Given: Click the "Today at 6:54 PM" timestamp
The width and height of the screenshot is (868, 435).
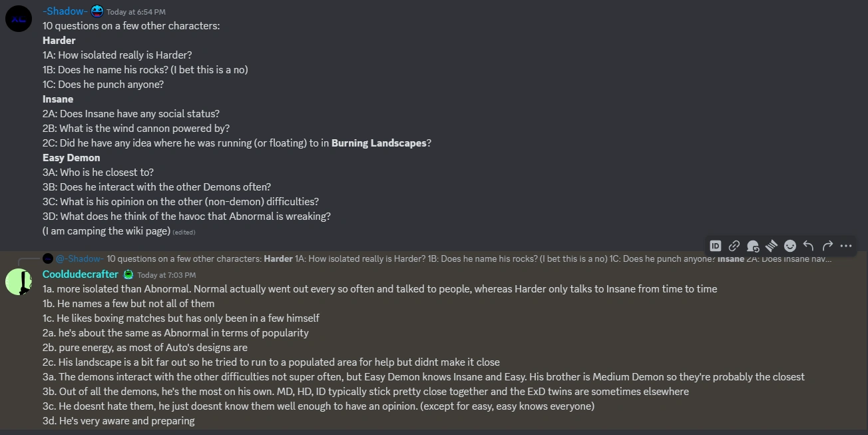Looking at the screenshot, I should [136, 12].
